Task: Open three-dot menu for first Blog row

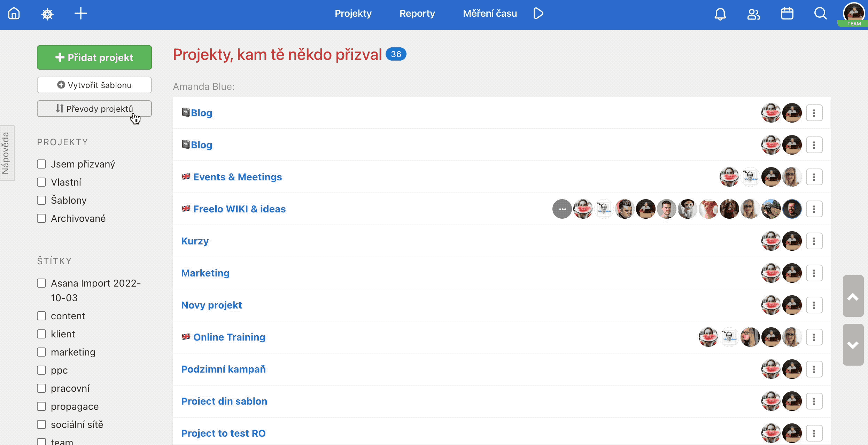Action: (x=814, y=113)
